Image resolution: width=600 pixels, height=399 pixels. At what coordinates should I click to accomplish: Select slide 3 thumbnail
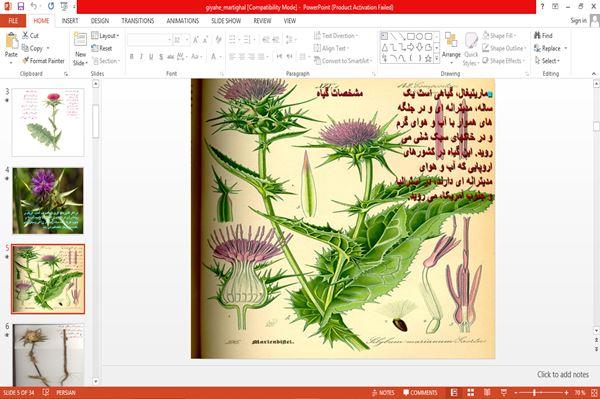pos(48,122)
